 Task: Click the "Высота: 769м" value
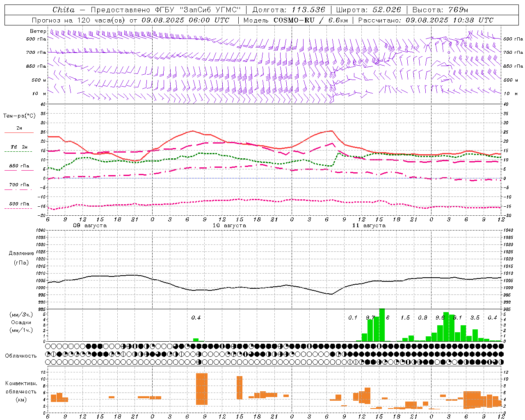[x=440, y=10]
